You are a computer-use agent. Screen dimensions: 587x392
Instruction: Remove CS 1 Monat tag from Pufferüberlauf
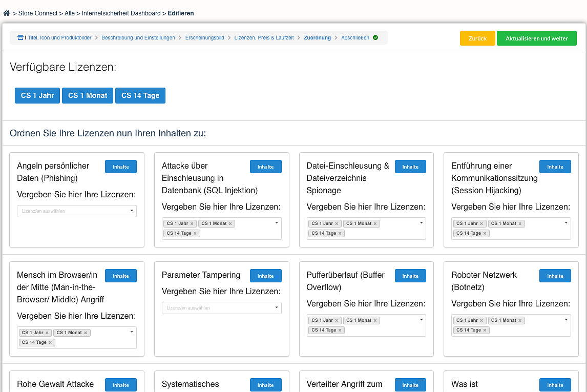(375, 321)
